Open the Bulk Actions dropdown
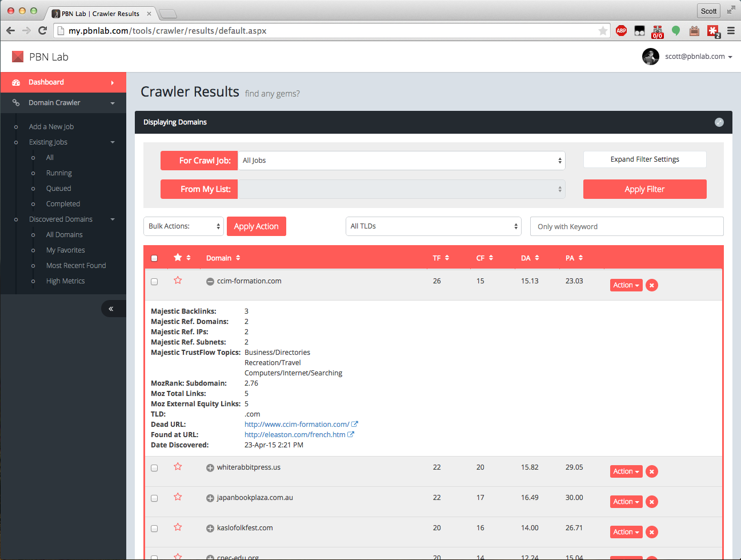 tap(183, 226)
